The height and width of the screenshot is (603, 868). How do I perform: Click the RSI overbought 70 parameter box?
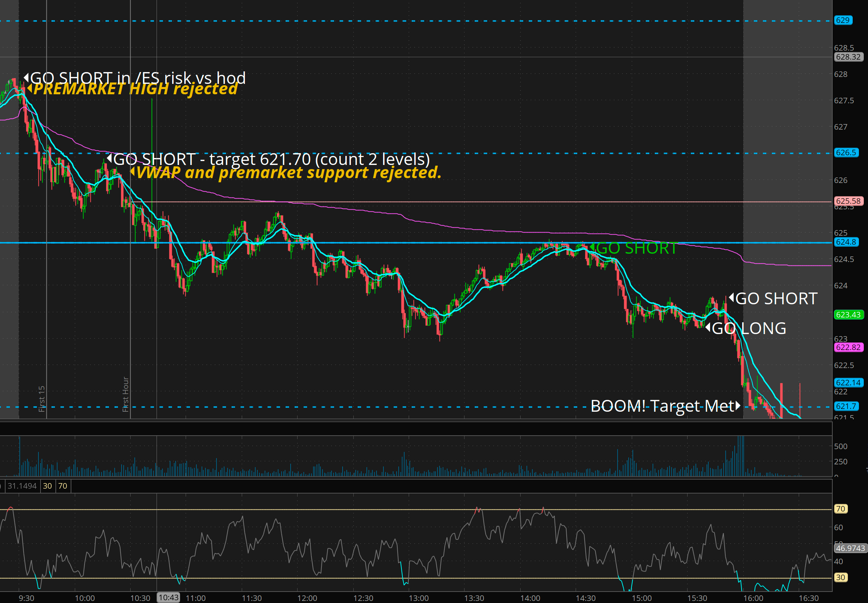[63, 486]
